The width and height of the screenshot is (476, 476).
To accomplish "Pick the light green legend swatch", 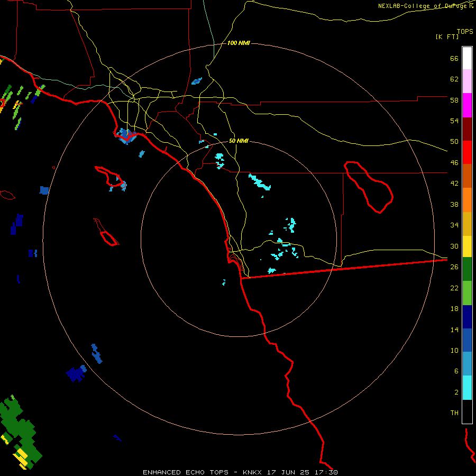I will pyautogui.click(x=467, y=293).
